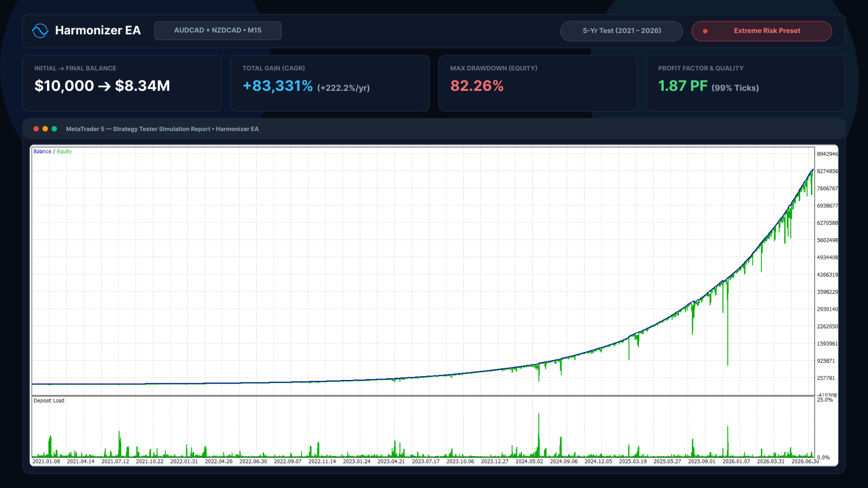Select the AUDCAD + NZDCAD • M15 pill
Viewport: 868px width, 488px height.
pos(218,31)
